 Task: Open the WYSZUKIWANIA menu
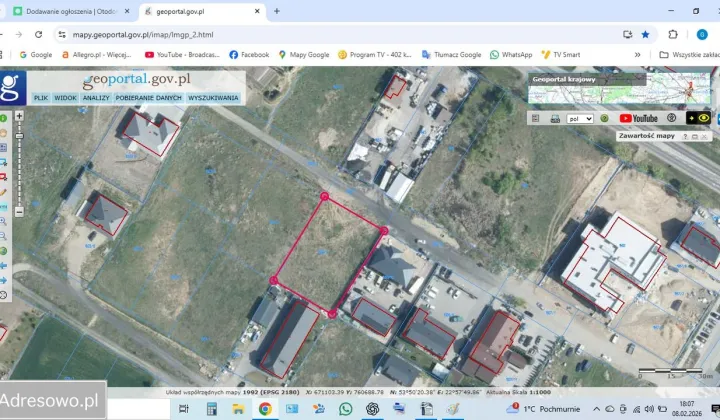click(x=213, y=98)
